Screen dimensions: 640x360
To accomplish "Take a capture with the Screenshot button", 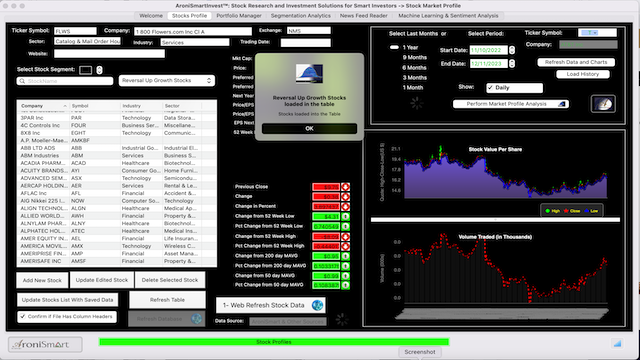I will pos(420,351).
